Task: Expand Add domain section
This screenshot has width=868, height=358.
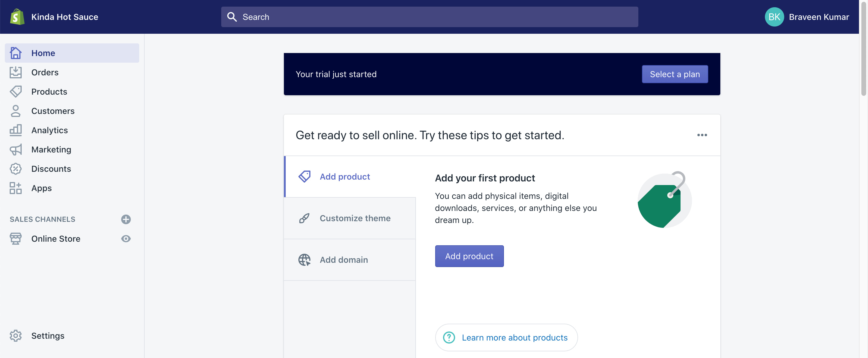Action: [344, 259]
